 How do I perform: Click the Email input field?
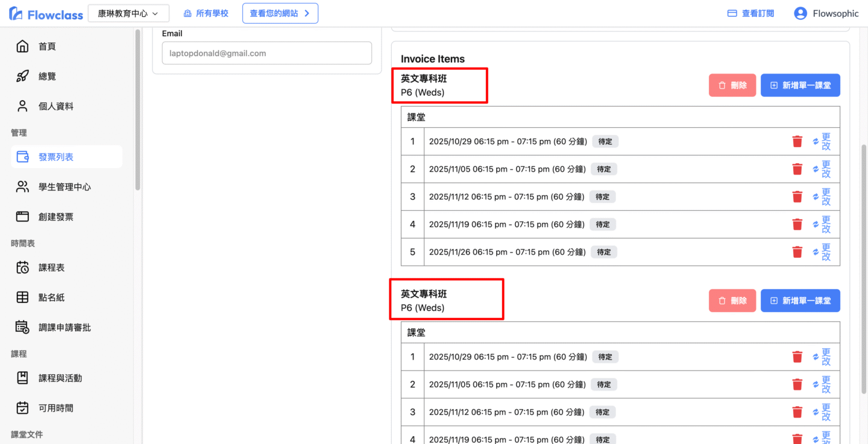click(266, 53)
